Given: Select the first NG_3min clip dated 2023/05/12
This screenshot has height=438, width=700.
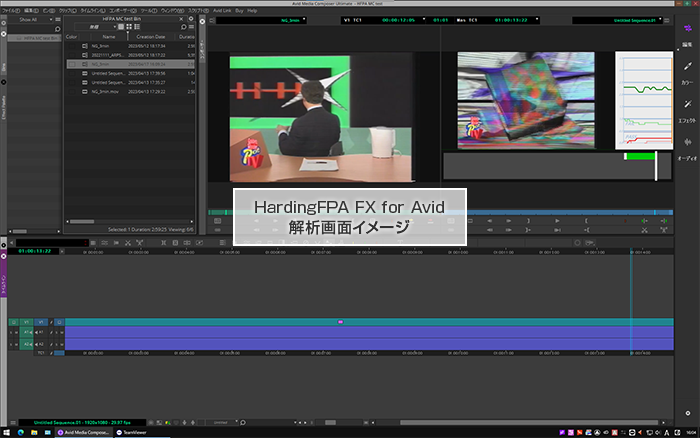Looking at the screenshot, I should [x=130, y=46].
